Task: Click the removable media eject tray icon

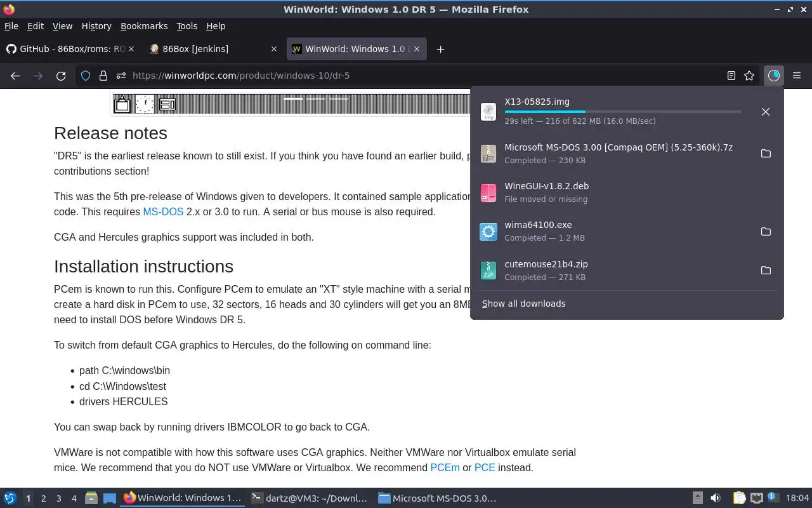Action: click(697, 498)
